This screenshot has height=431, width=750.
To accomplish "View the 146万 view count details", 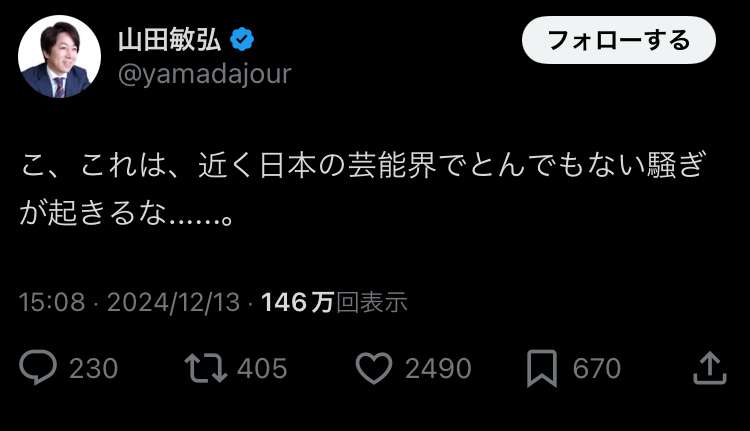I will 297,302.
